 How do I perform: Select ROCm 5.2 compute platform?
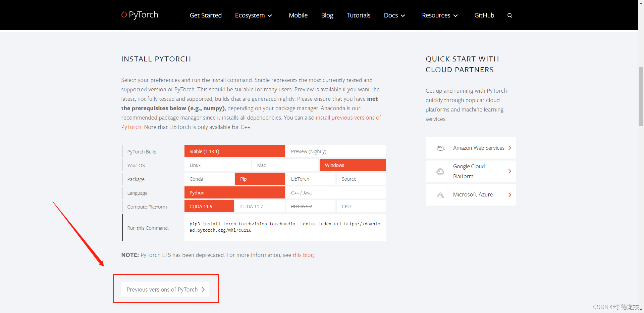point(311,206)
